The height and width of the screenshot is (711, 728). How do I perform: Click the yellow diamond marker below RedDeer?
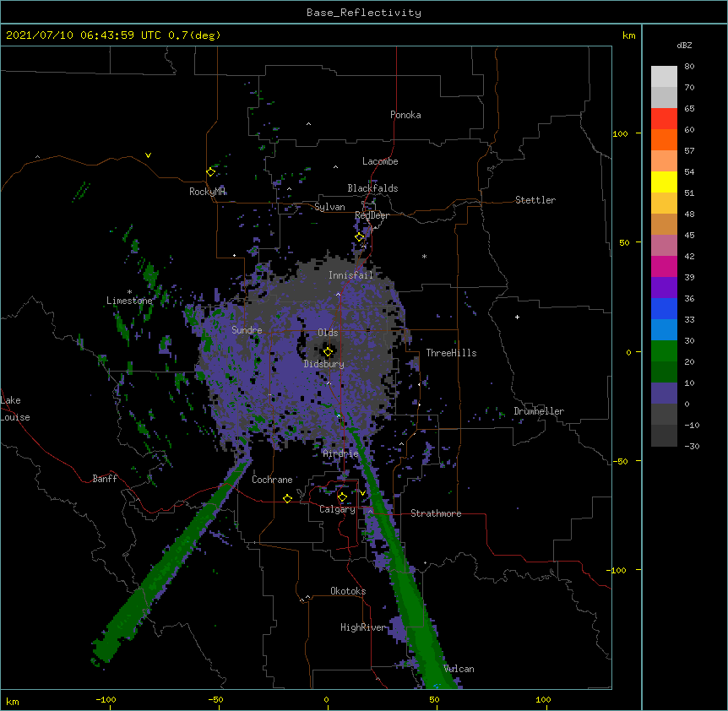(x=360, y=237)
